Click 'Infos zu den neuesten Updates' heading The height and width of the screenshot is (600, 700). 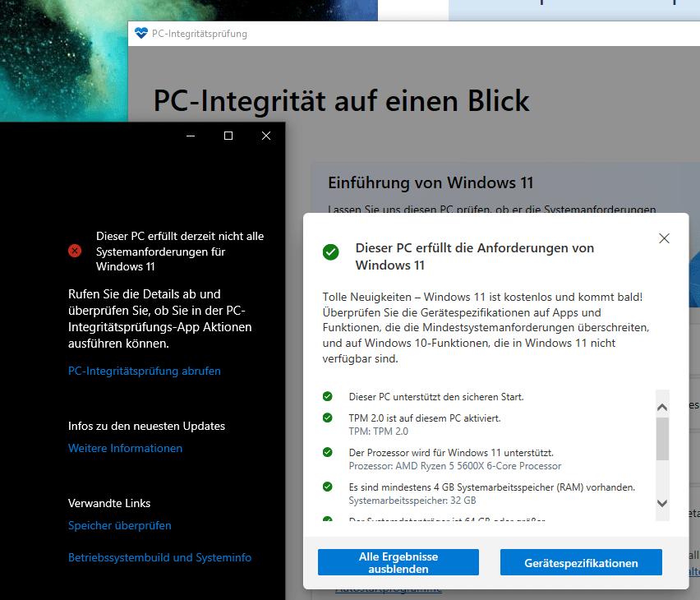click(146, 426)
